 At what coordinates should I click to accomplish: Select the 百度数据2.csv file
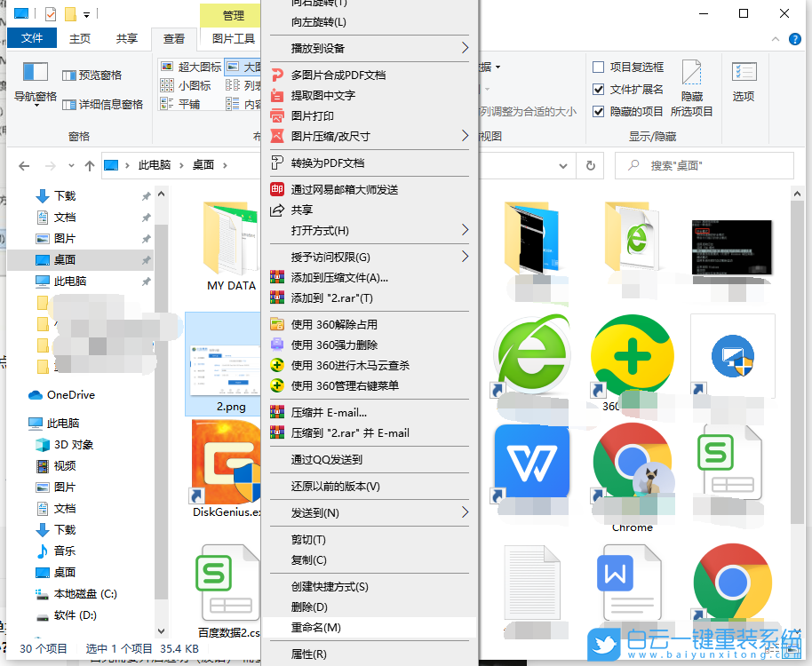click(x=225, y=583)
